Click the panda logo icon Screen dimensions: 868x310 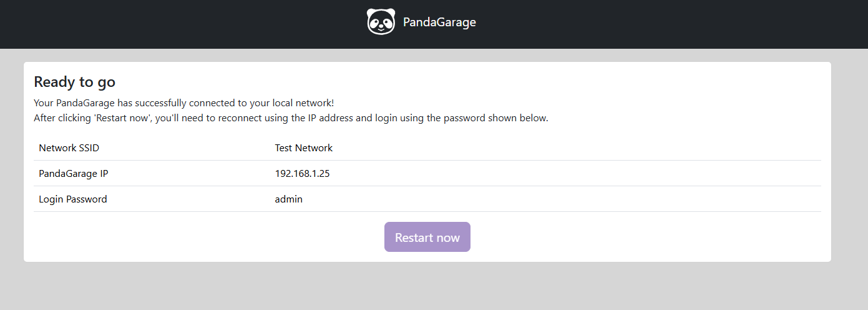pos(381,22)
